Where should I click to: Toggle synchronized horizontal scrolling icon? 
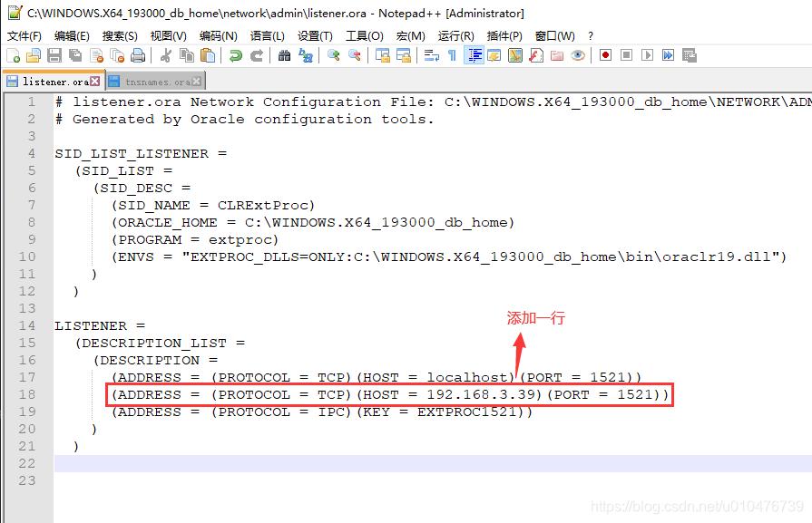[404, 55]
